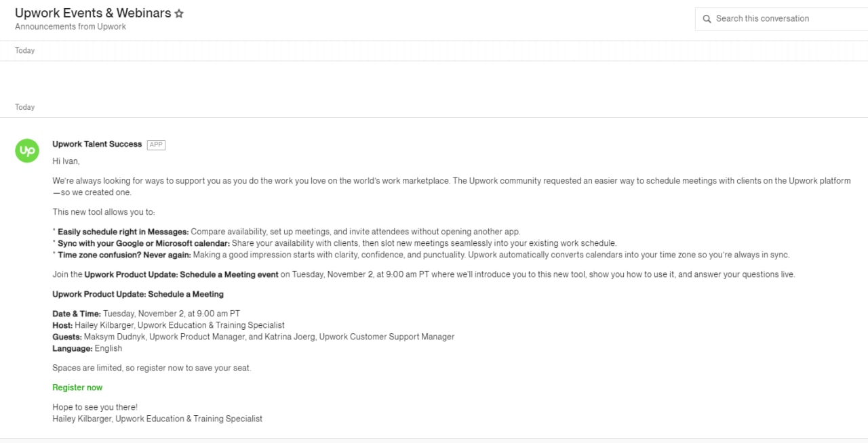Select the upper Today date divider
The height and width of the screenshot is (443, 868).
pyautogui.click(x=25, y=51)
